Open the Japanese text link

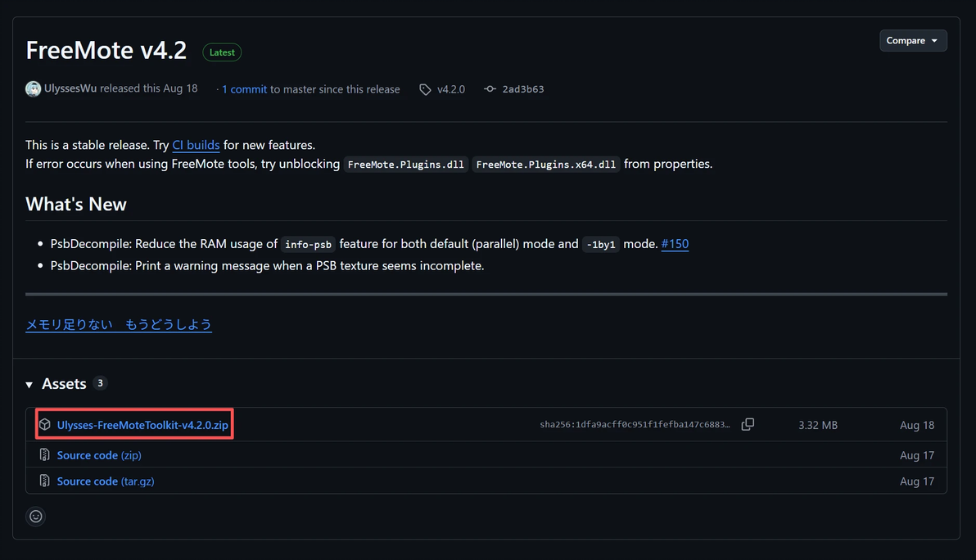pos(119,325)
